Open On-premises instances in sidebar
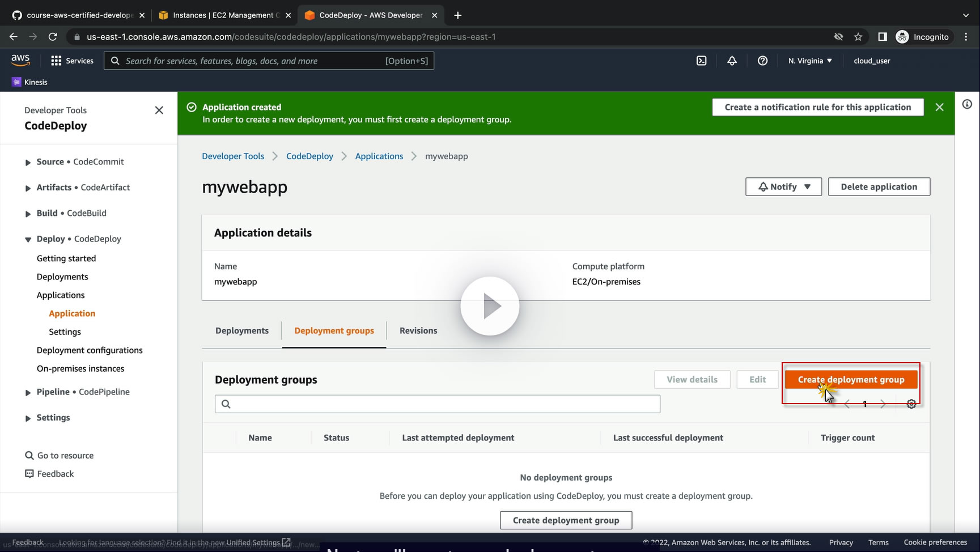 [80, 369]
